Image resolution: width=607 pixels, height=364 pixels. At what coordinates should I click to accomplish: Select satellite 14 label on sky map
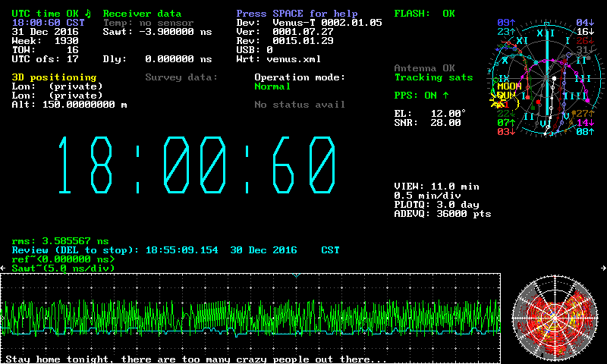click(584, 123)
